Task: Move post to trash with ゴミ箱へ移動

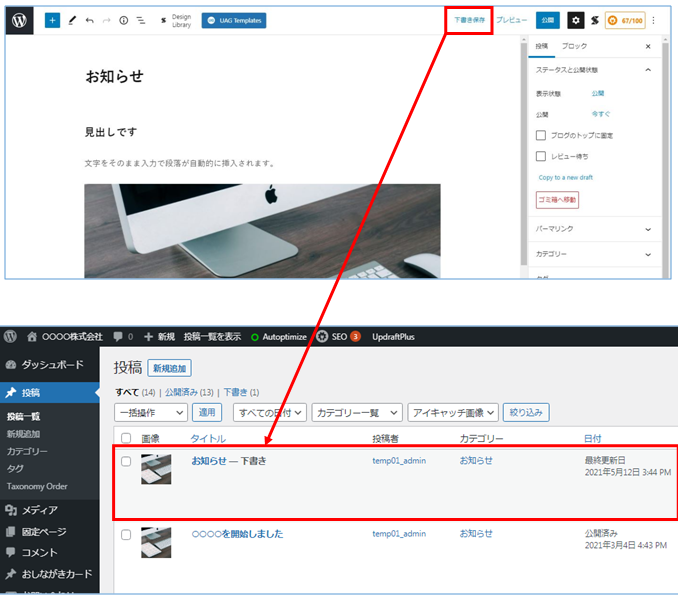Action: pos(557,200)
